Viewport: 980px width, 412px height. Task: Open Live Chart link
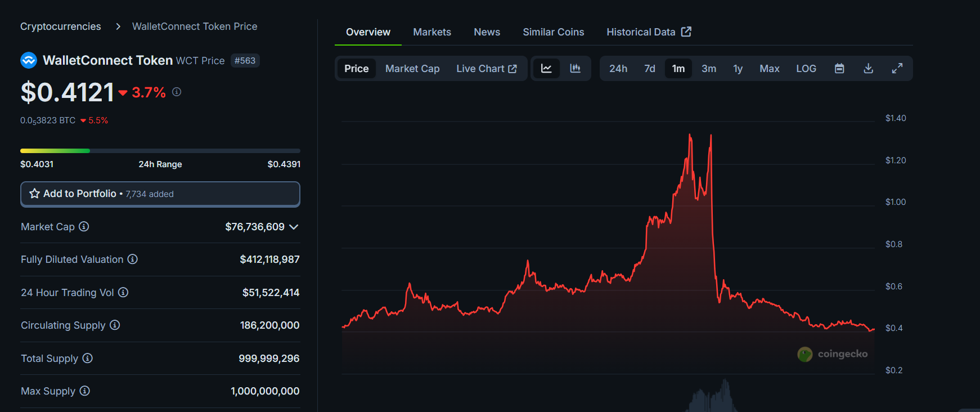tap(487, 69)
